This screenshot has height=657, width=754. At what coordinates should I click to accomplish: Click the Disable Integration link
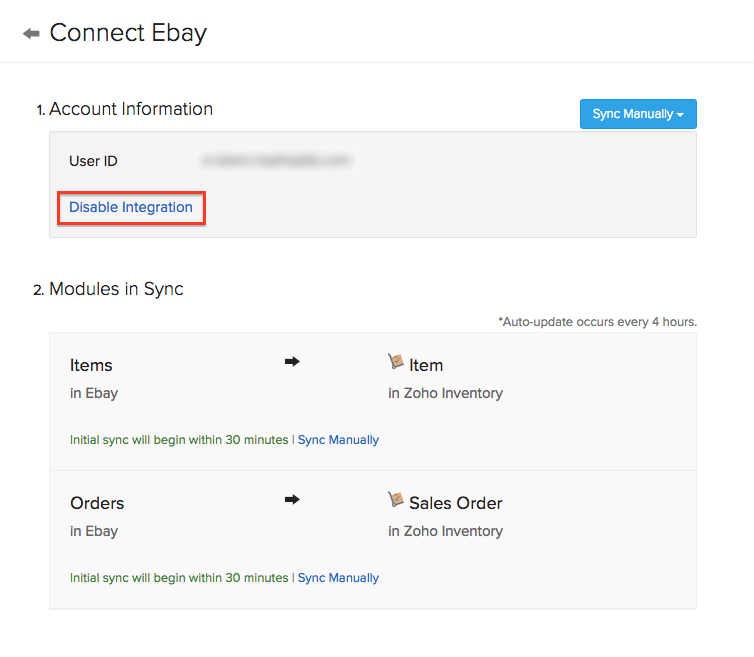pyautogui.click(x=131, y=208)
